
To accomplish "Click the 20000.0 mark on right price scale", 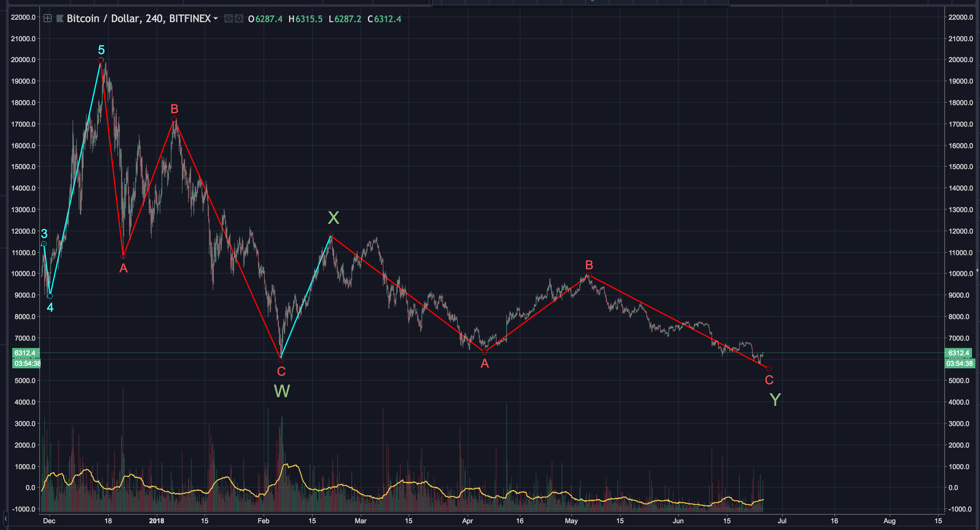I will click(x=961, y=59).
